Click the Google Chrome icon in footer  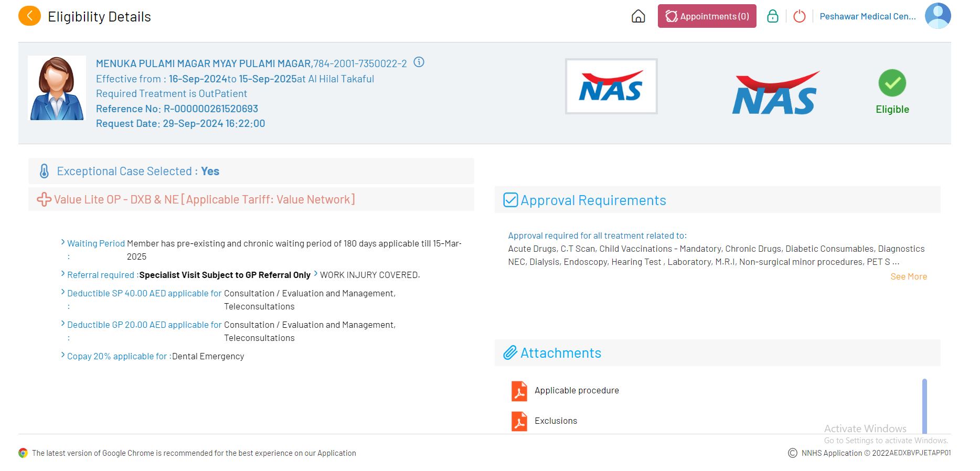23,453
